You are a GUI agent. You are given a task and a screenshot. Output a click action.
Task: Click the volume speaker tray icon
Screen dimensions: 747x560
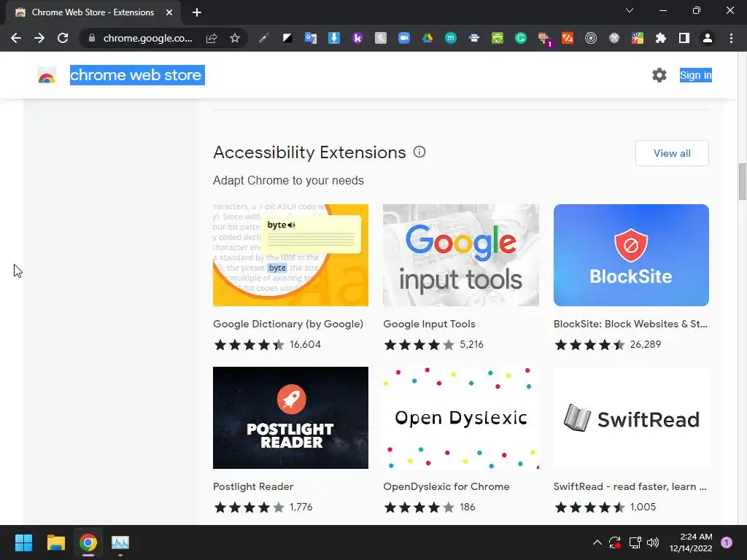(653, 542)
